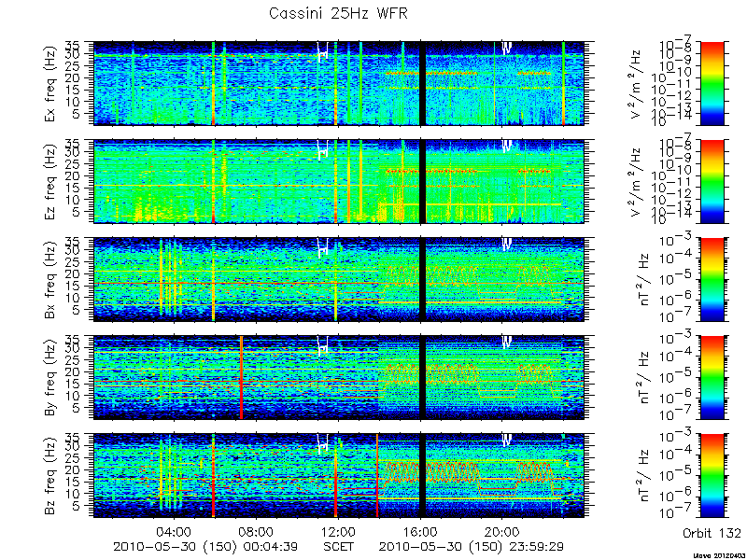Click the Bz spectrogram panel
The width and height of the screenshot is (747, 560).
339,476
